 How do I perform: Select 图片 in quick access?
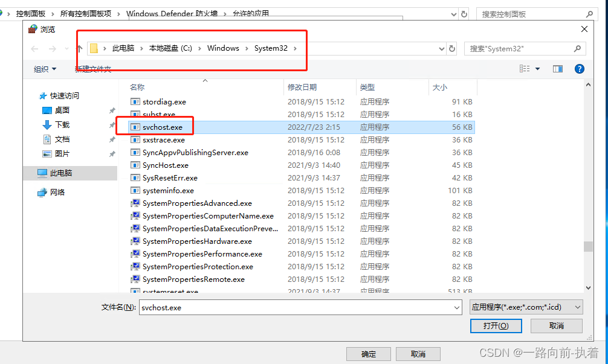click(62, 154)
